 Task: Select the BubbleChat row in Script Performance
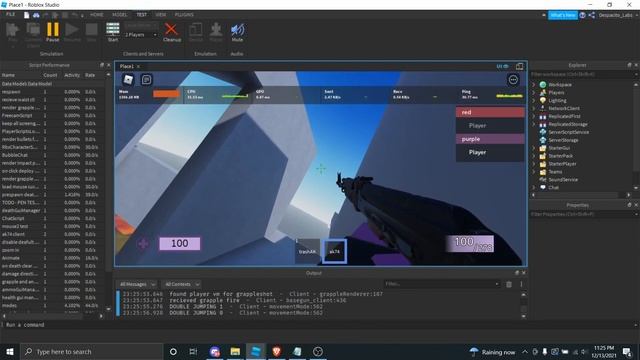tap(53, 155)
